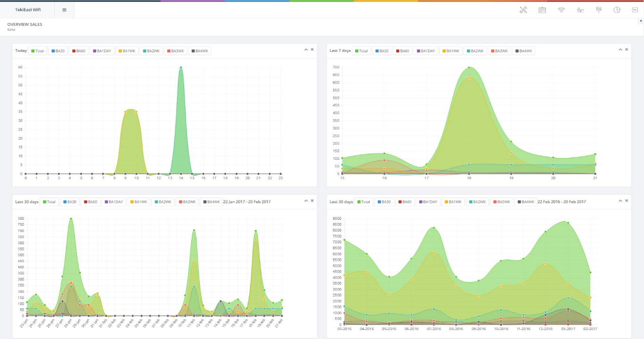Show or hide BA1WK in 22 Feb 2016 chart
Image resolution: width=644 pixels, height=339 pixels.
coord(453,202)
